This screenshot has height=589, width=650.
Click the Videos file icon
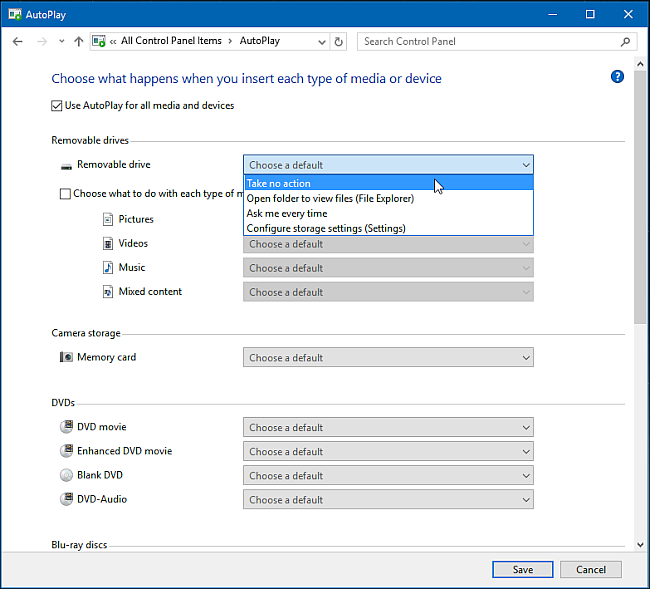(x=108, y=243)
